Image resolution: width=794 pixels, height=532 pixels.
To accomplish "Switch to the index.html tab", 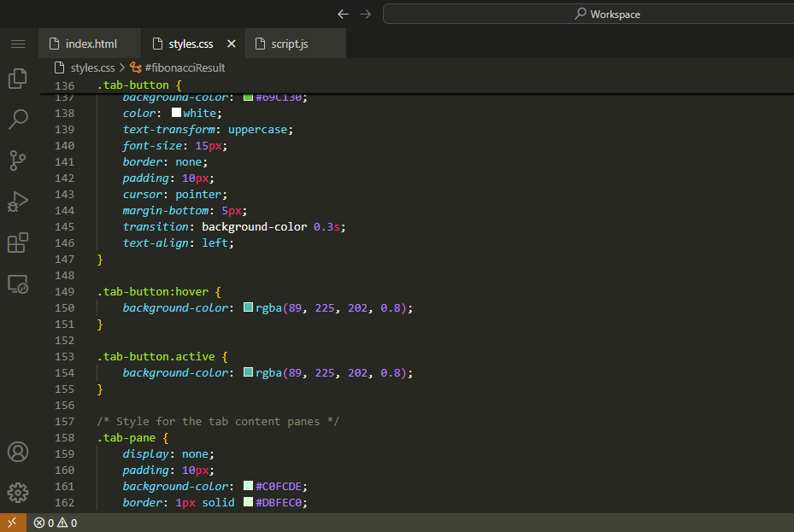I will pyautogui.click(x=91, y=44).
